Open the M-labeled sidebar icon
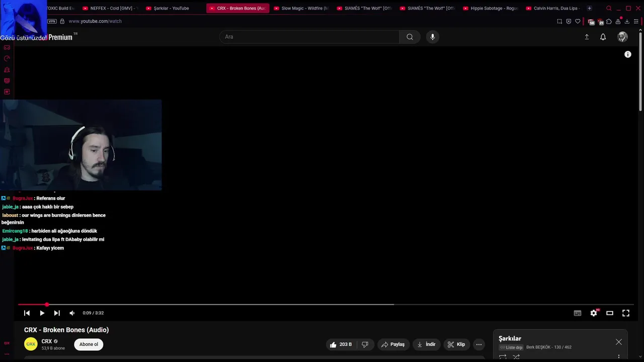The height and width of the screenshot is (362, 644). 7,92
